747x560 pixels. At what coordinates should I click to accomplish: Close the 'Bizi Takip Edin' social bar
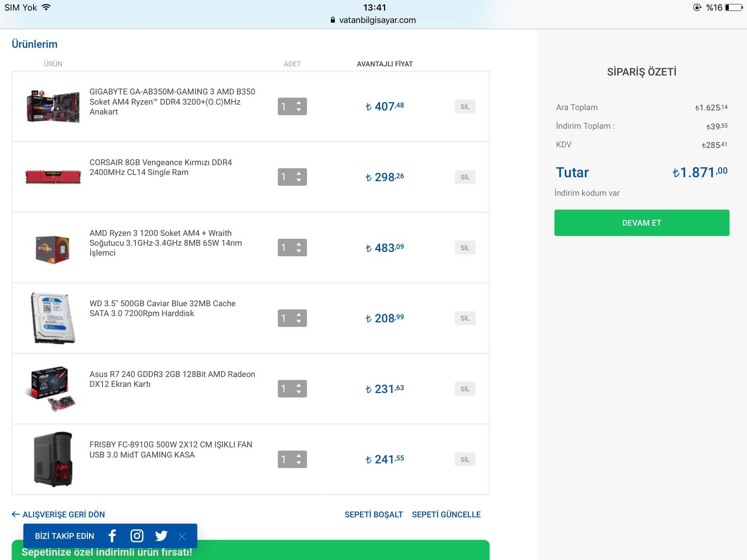pos(182,536)
